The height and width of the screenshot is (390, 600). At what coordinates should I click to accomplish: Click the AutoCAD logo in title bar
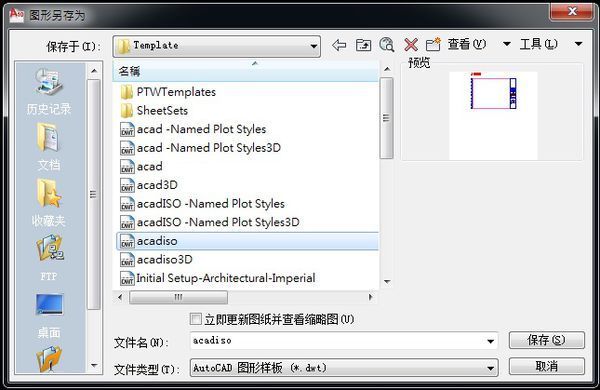(x=16, y=15)
